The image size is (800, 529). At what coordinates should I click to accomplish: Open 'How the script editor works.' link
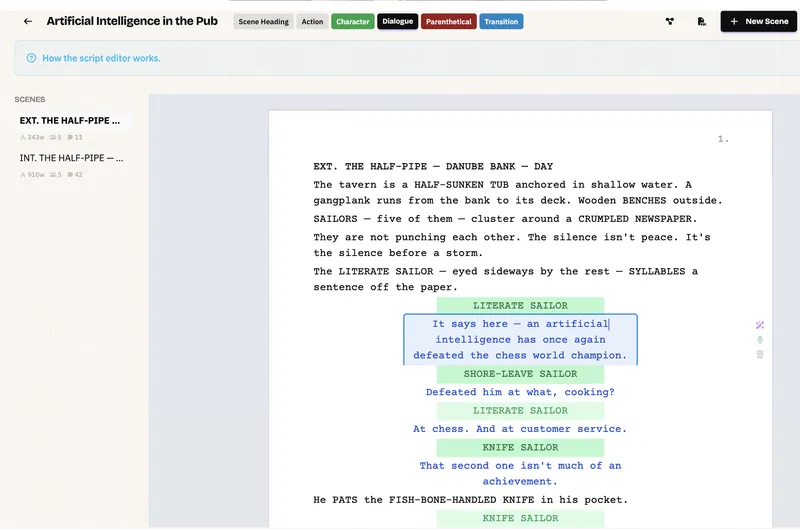(x=101, y=58)
